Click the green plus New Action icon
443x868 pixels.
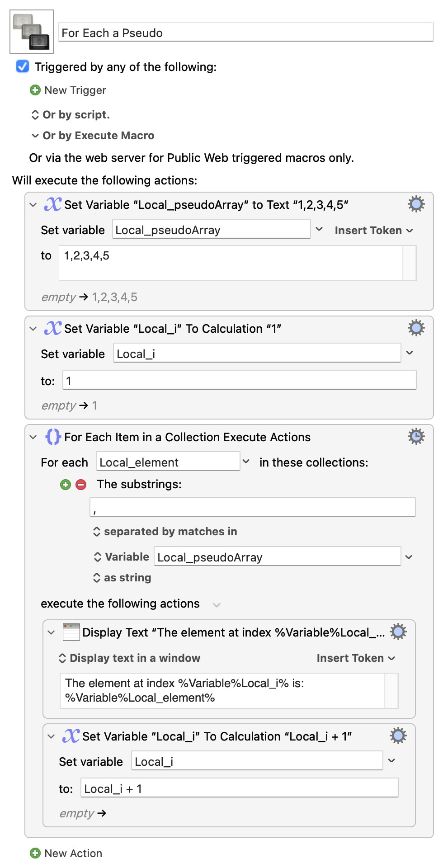(35, 853)
